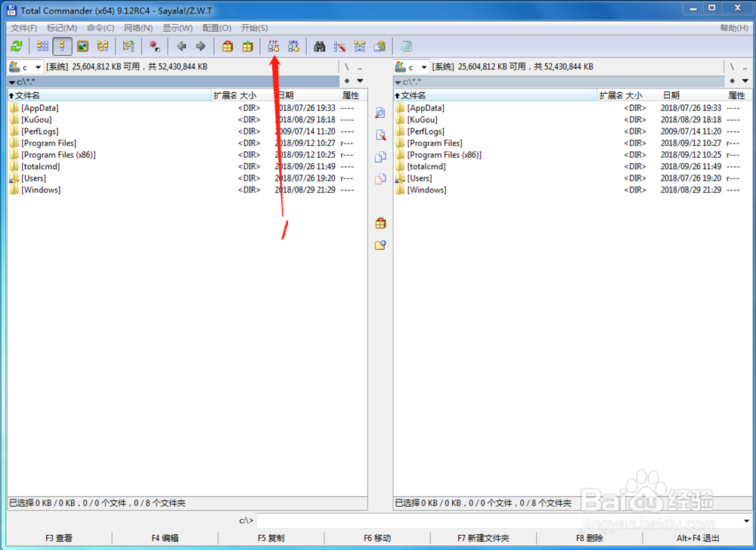Viewport: 756px width, 550px height.
Task: Open the 网络(N) menu
Action: [x=138, y=28]
